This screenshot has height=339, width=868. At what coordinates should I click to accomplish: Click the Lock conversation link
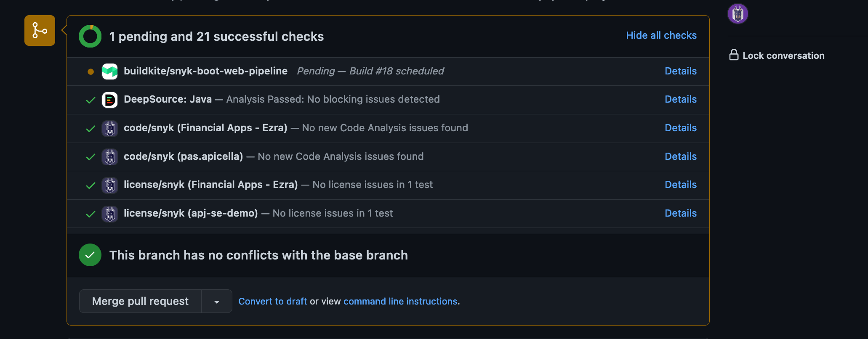coord(783,56)
